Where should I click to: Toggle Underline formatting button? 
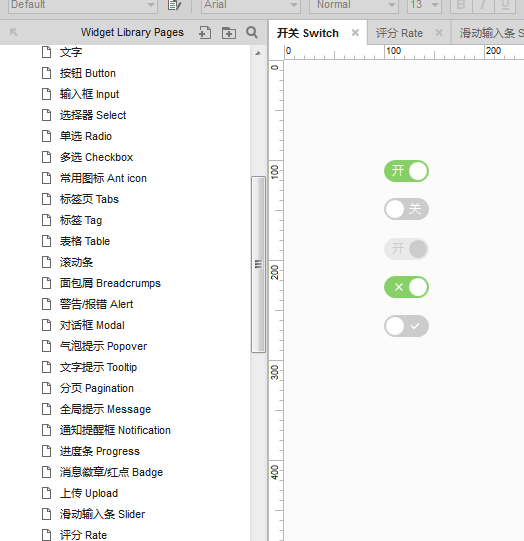point(505,5)
